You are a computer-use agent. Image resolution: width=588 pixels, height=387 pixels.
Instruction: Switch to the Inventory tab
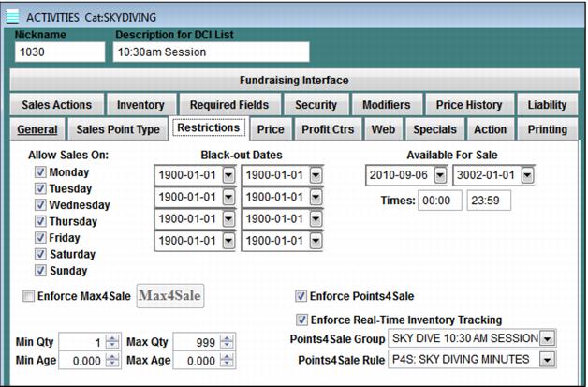click(x=141, y=104)
